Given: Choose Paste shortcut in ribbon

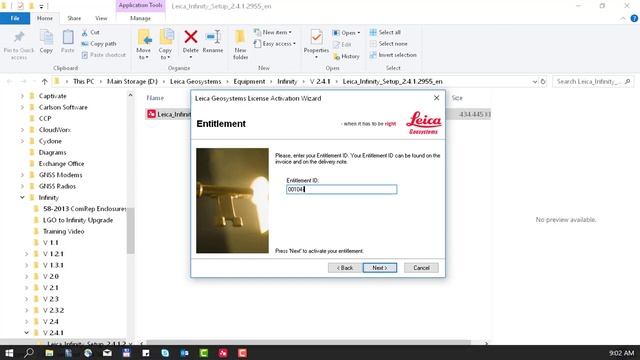Looking at the screenshot, I should pos(104,55).
